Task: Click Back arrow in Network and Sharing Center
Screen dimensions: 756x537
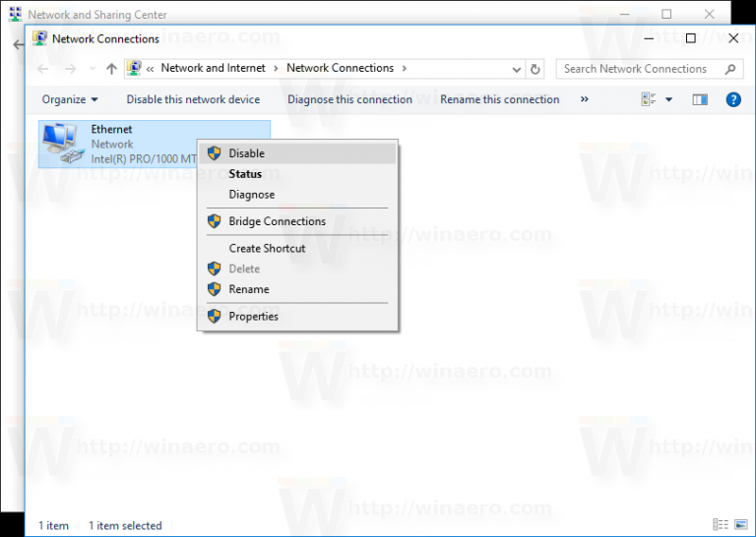Action: pos(19,45)
